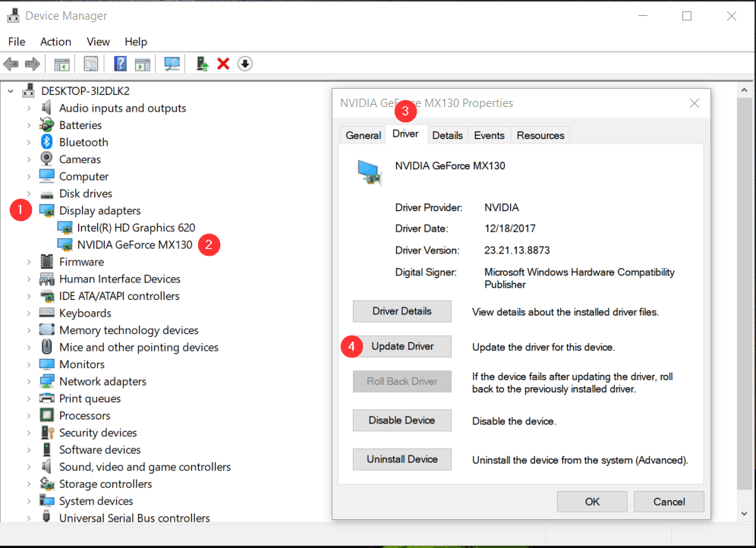Viewport: 756px width, 548px height.
Task: Expand the Sound, video and game controllers chevron
Action: coord(29,467)
